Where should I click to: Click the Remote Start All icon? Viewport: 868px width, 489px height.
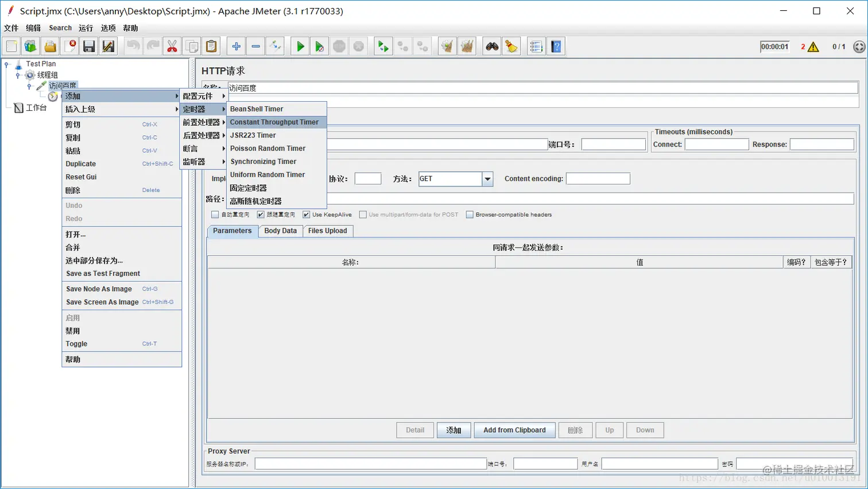383,47
